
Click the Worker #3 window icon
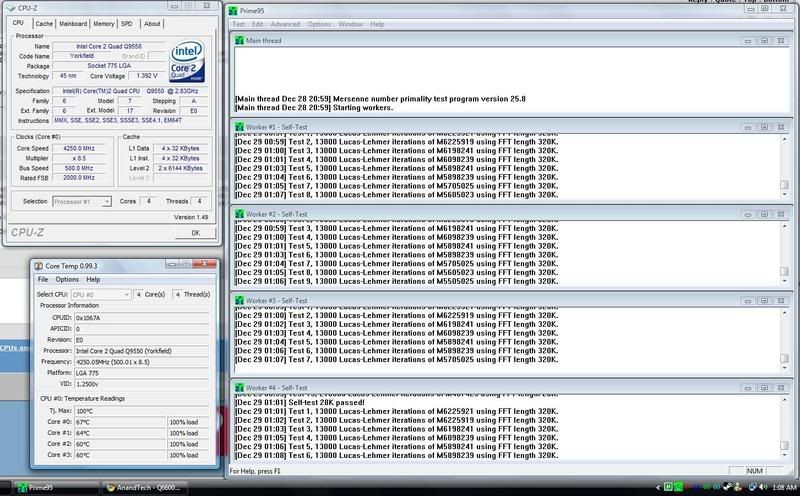click(238, 300)
